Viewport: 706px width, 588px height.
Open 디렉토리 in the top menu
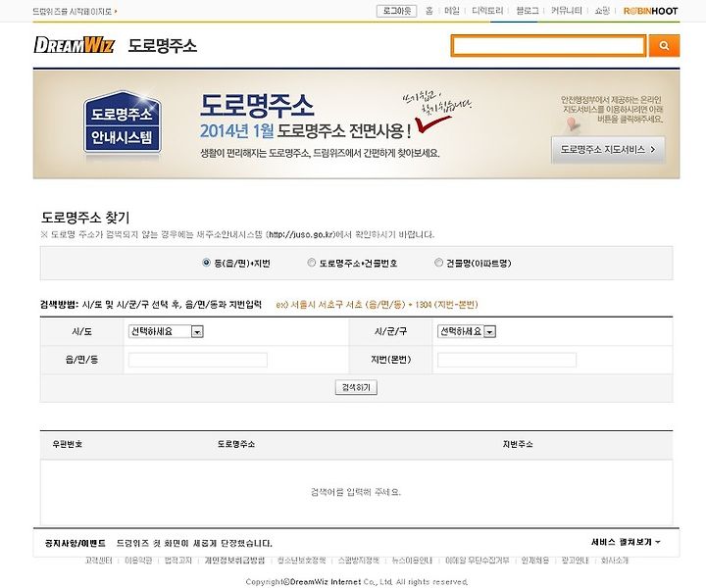click(487, 11)
